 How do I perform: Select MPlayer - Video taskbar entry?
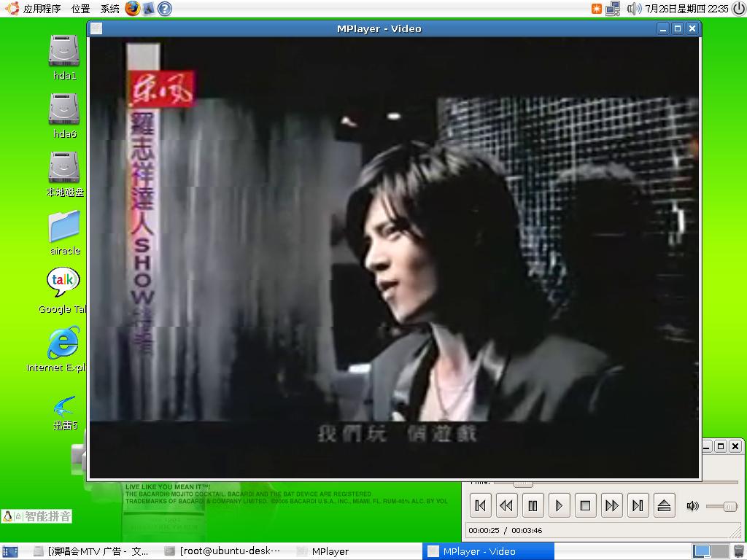pyautogui.click(x=488, y=551)
